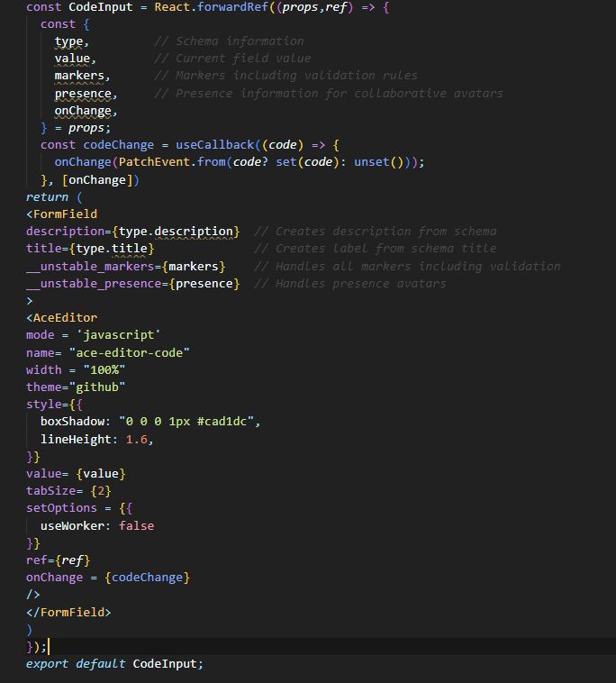Viewport: 616px width, 683px height.
Task: Click the 'return (' keyword line
Action: point(54,197)
